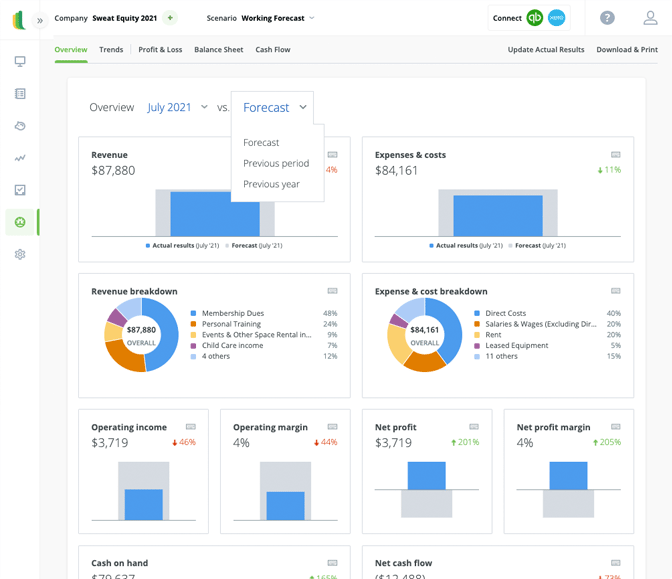The width and height of the screenshot is (672, 579).
Task: Expand the sidebar with double chevron
Action: 40,20
